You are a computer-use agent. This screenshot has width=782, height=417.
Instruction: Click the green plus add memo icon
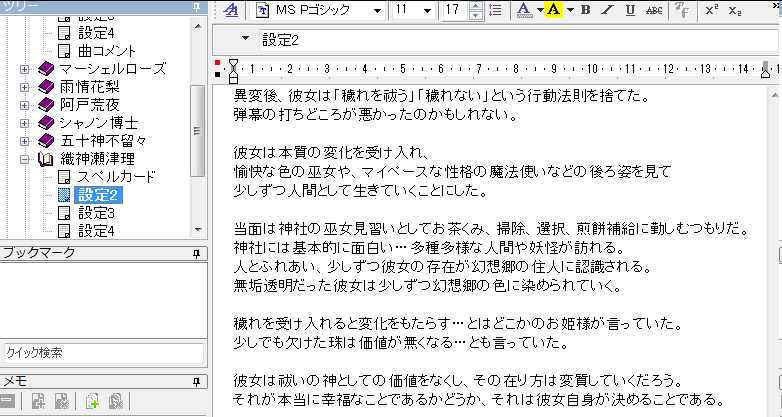click(x=92, y=401)
